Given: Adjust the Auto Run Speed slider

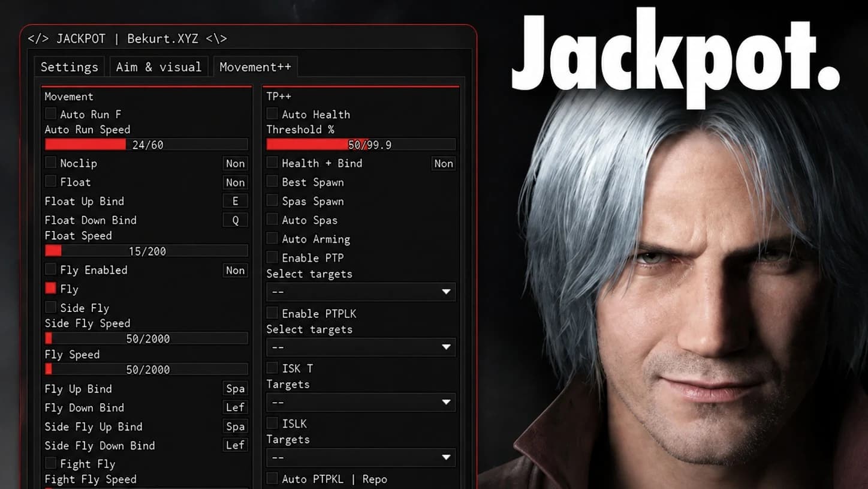Looking at the screenshot, I should pos(146,145).
